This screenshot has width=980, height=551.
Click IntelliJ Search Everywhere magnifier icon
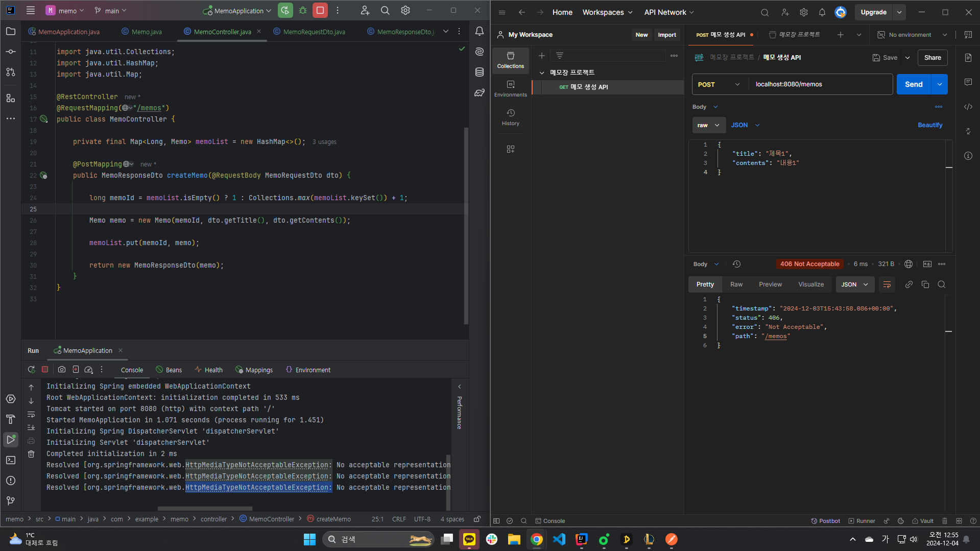pos(385,10)
